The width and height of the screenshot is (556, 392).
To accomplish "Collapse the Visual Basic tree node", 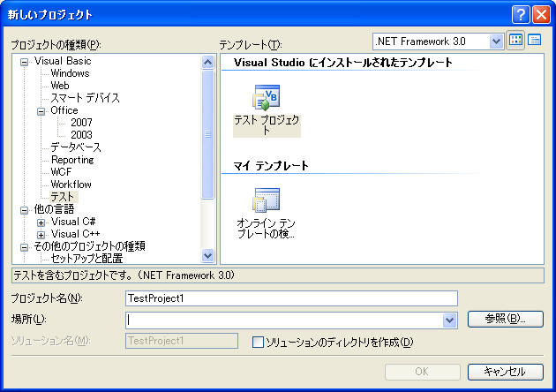I will click(24, 63).
